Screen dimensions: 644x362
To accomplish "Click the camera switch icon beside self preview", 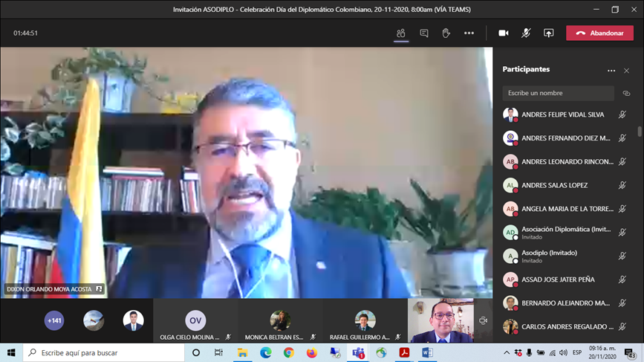I will (483, 320).
